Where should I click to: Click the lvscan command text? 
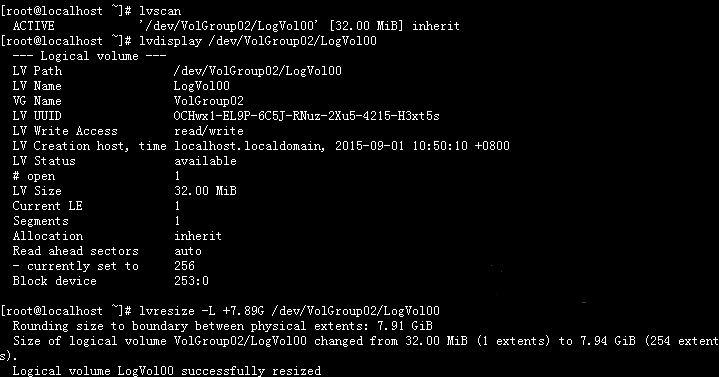(x=160, y=11)
